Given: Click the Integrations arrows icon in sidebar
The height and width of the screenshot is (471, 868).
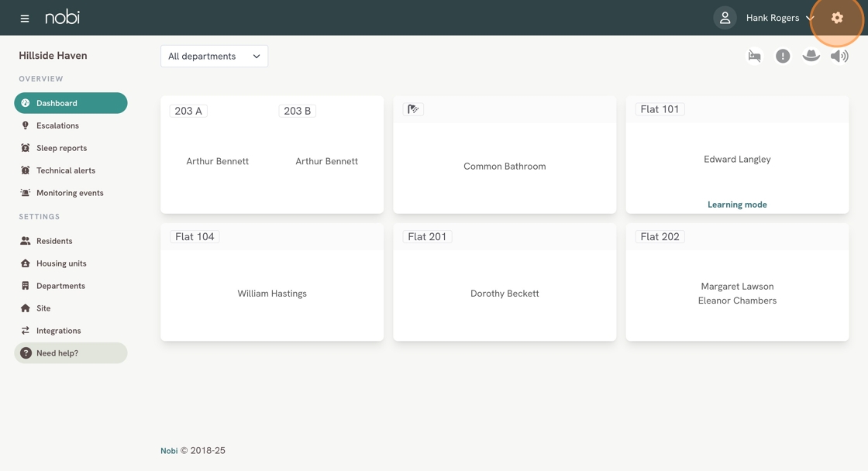Looking at the screenshot, I should coord(26,330).
